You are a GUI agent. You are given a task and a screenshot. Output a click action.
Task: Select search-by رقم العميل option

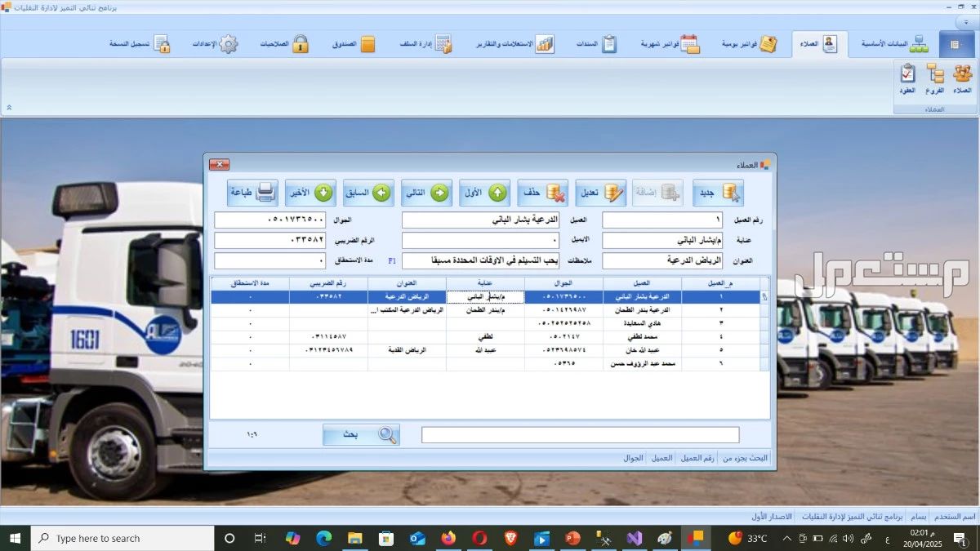coord(697,458)
